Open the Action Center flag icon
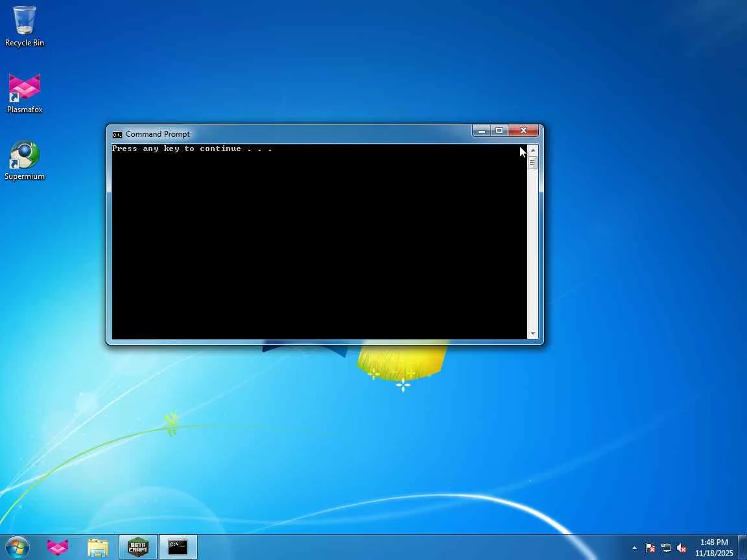 [x=650, y=548]
